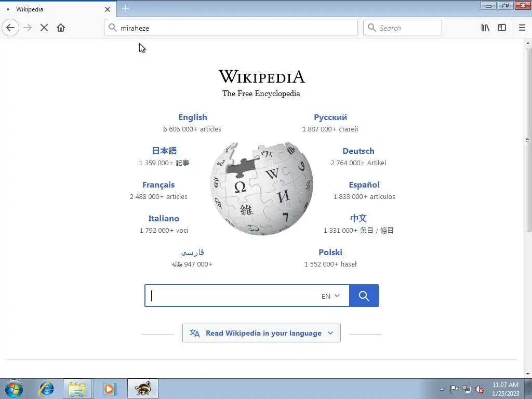Image resolution: width=532 pixels, height=399 pixels.
Task: Click The Free Encyclopedia subtitle
Action: [261, 94]
